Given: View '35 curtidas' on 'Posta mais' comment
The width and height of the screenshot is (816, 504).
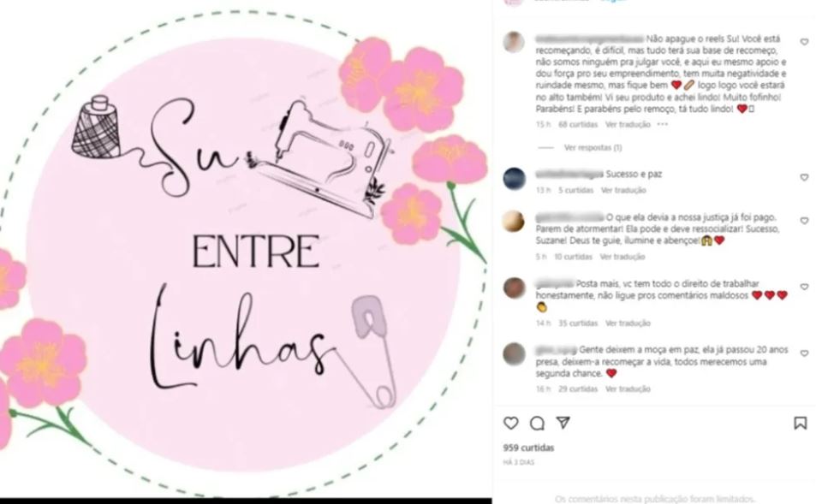Looking at the screenshot, I should click(578, 323).
